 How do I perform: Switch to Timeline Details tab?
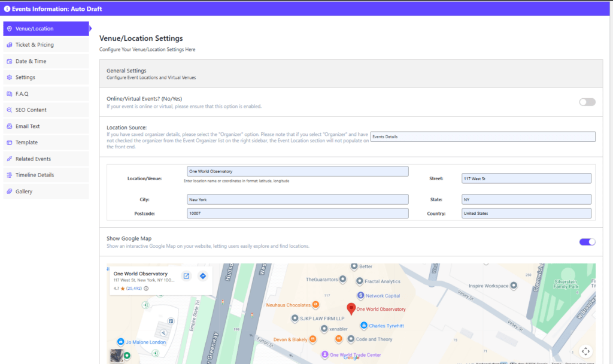click(46, 175)
